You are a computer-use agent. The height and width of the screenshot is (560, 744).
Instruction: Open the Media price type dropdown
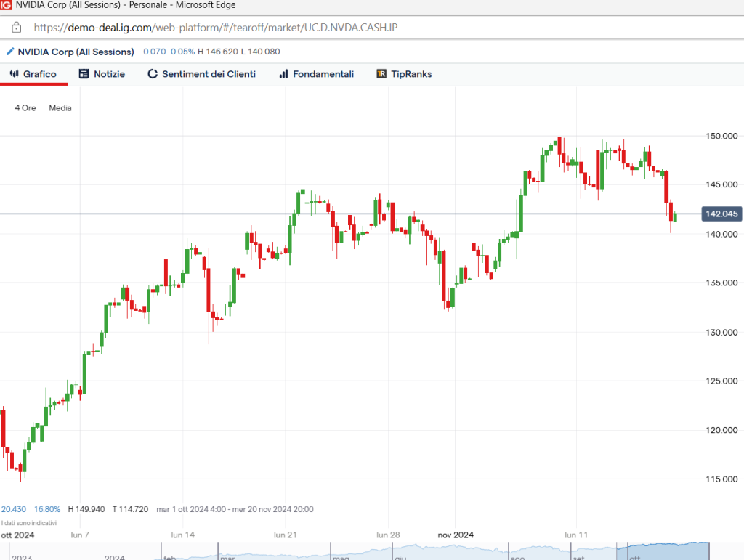click(60, 108)
